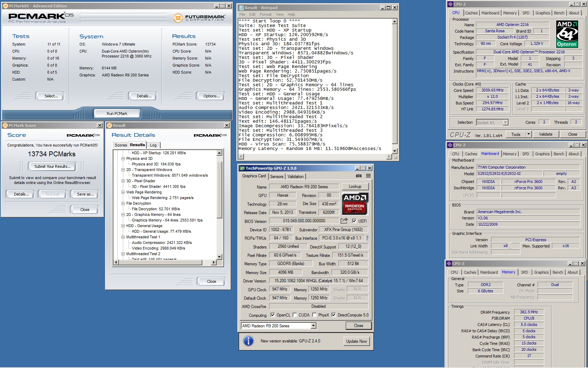Image resolution: width=588 pixels, height=368 pixels.
Task: Click the blue info icon in GPU-Z update bar
Action: click(x=248, y=341)
